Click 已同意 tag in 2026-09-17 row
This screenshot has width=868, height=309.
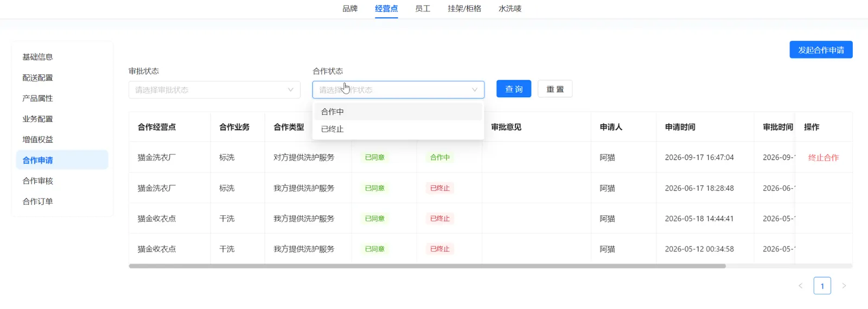[x=375, y=158]
